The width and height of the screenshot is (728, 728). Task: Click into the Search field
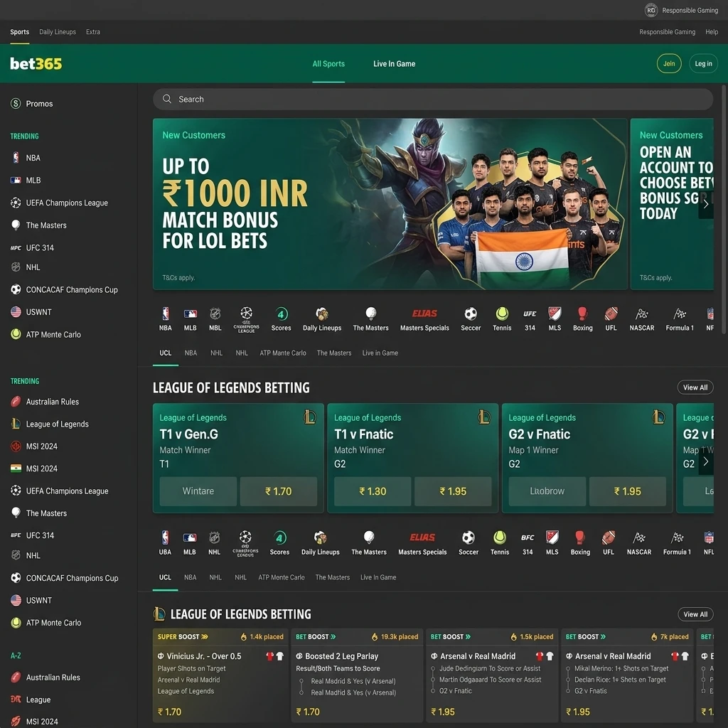pos(433,99)
